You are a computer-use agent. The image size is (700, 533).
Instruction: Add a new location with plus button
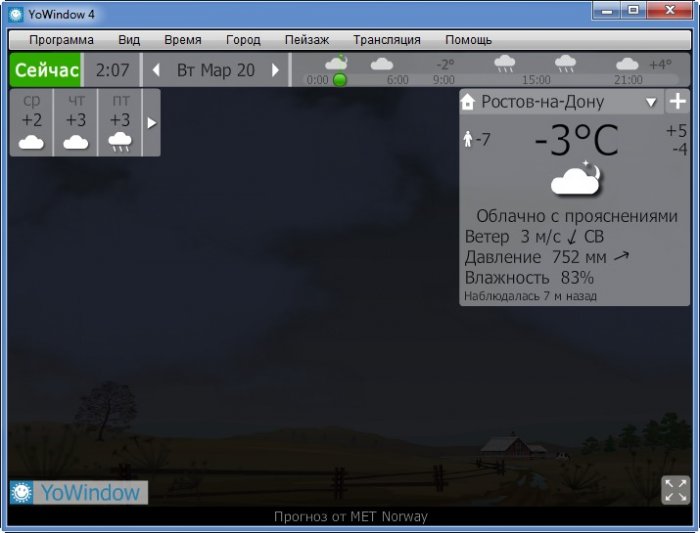678,101
